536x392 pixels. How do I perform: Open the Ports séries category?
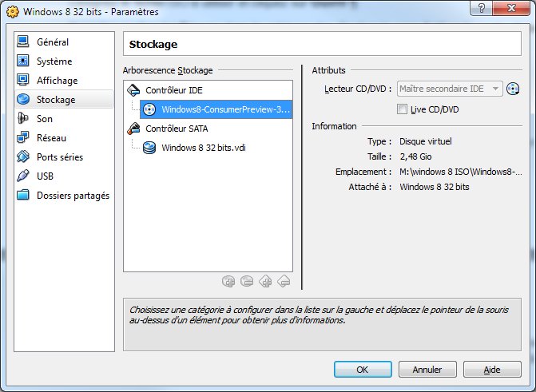[64, 156]
